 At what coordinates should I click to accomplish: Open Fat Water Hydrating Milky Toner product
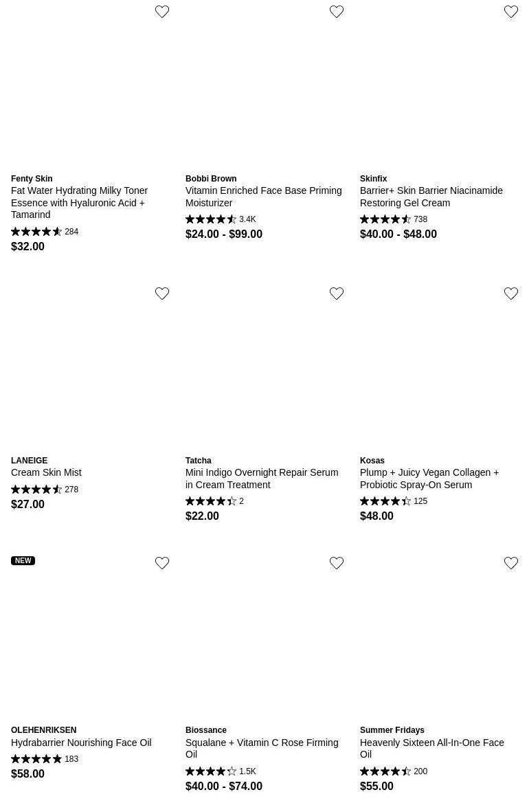[79, 202]
